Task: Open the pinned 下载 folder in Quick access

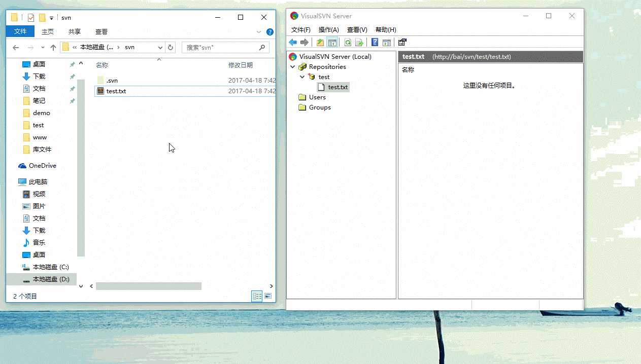Action: [x=39, y=77]
